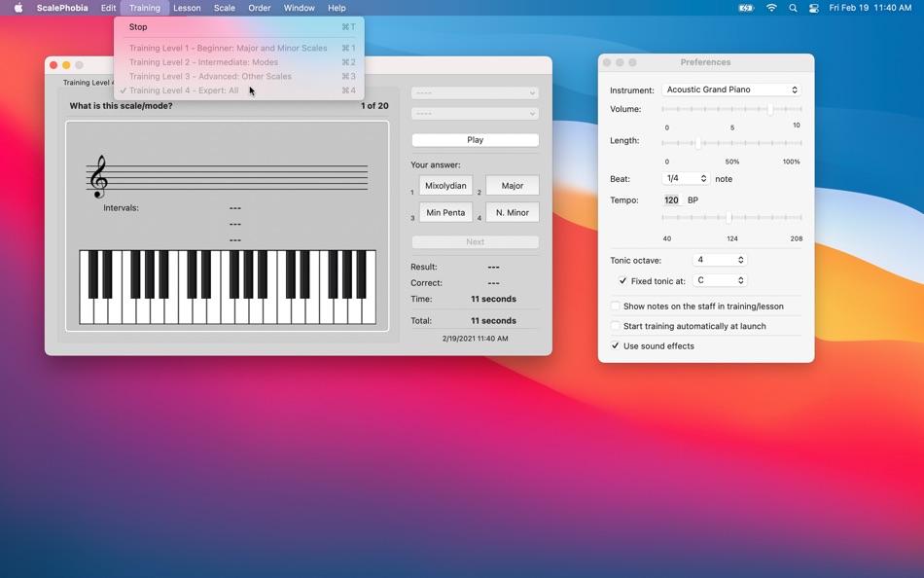Click the Preferences window title
The height and width of the screenshot is (578, 924).
click(x=705, y=62)
